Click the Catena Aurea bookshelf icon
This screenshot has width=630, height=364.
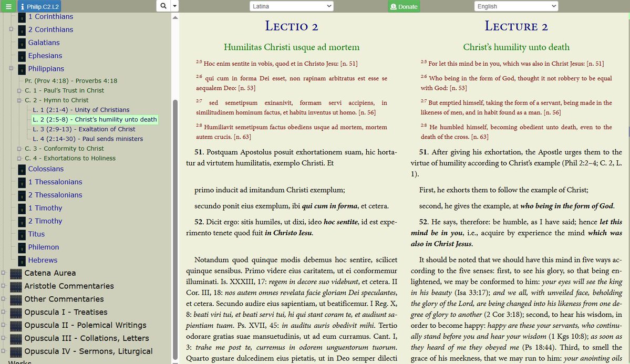[x=16, y=274]
